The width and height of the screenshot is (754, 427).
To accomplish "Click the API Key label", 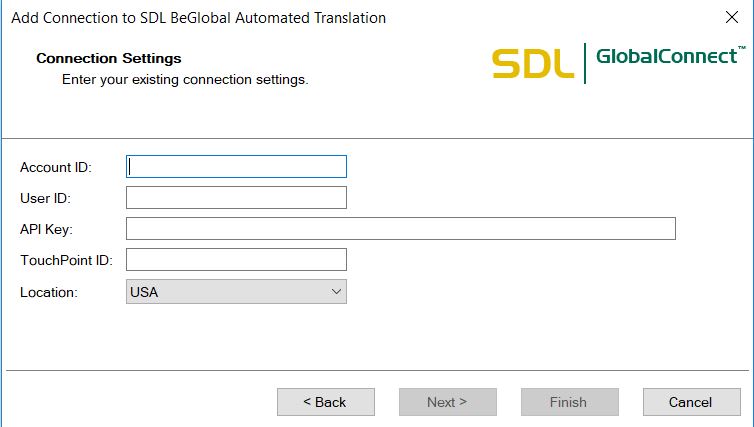I will pos(47,229).
